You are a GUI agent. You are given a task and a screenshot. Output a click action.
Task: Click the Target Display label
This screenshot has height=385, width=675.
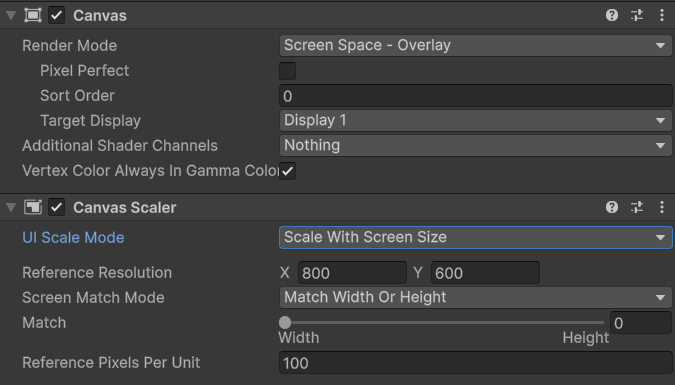90,121
